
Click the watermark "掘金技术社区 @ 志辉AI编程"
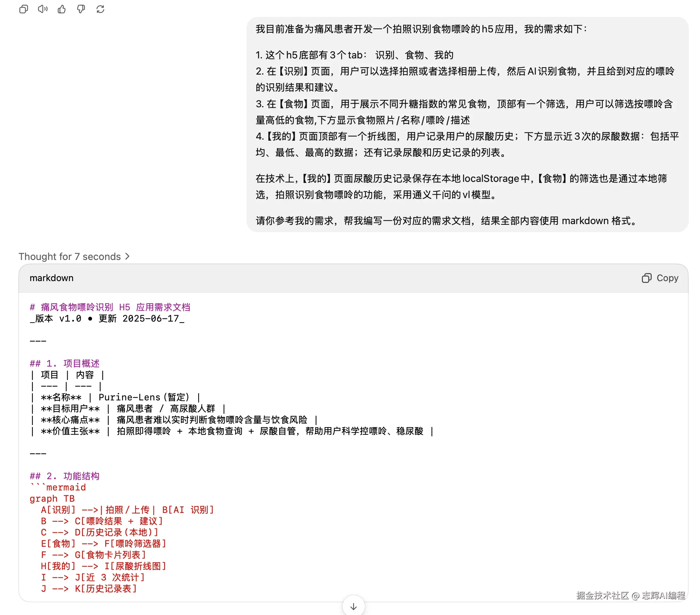(x=631, y=595)
